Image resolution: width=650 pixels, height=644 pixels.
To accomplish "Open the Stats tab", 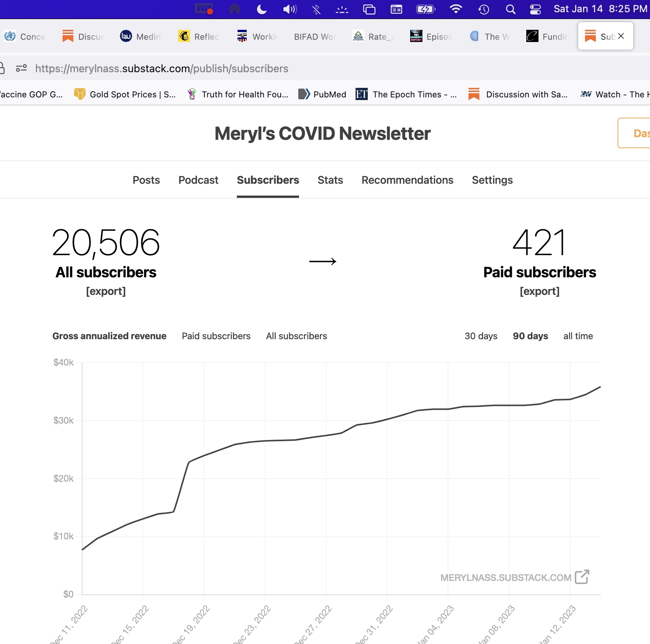I will pos(330,180).
